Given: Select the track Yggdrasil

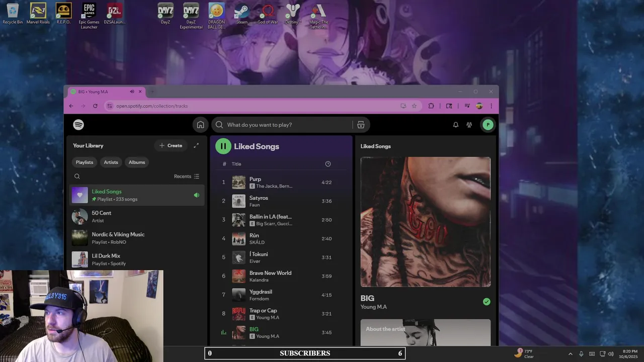Looking at the screenshot, I should tap(261, 292).
